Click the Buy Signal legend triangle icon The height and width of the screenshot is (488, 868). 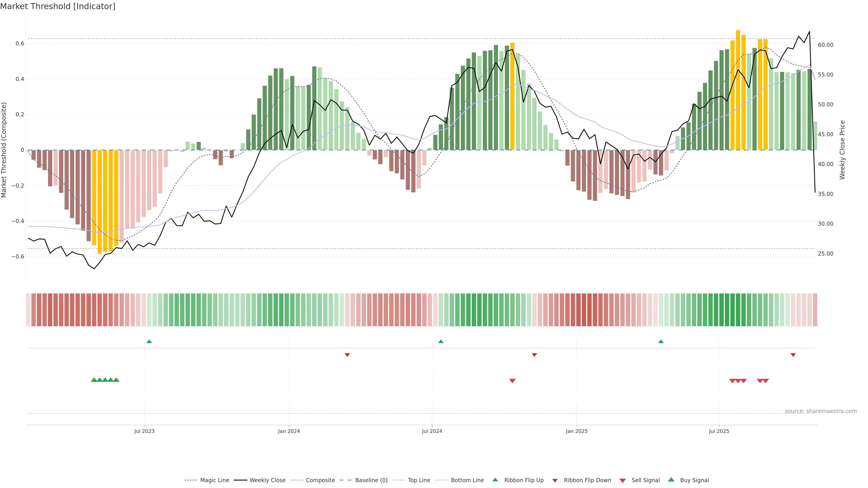pos(671,480)
